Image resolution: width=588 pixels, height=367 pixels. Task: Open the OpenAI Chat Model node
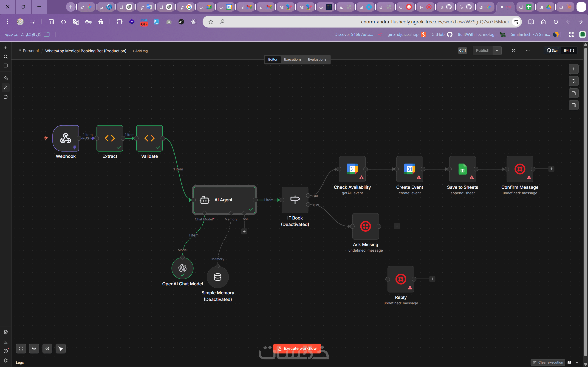click(x=182, y=268)
